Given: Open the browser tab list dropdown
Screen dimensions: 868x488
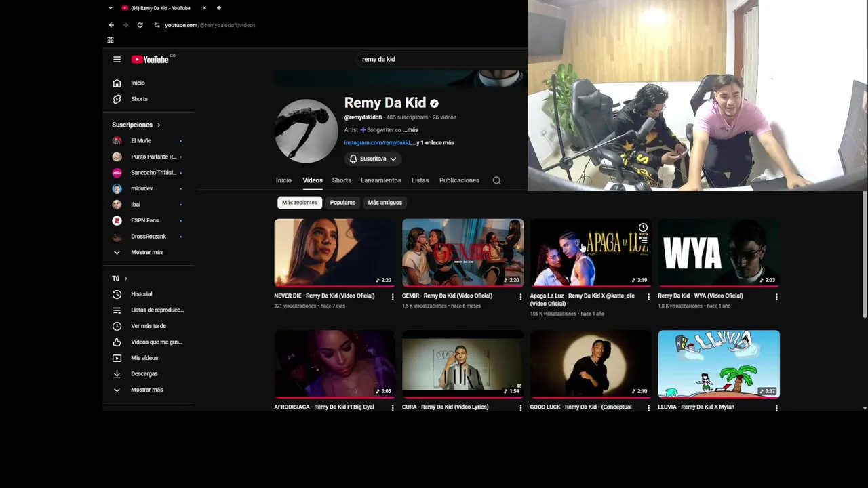Looking at the screenshot, I should pos(111,8).
